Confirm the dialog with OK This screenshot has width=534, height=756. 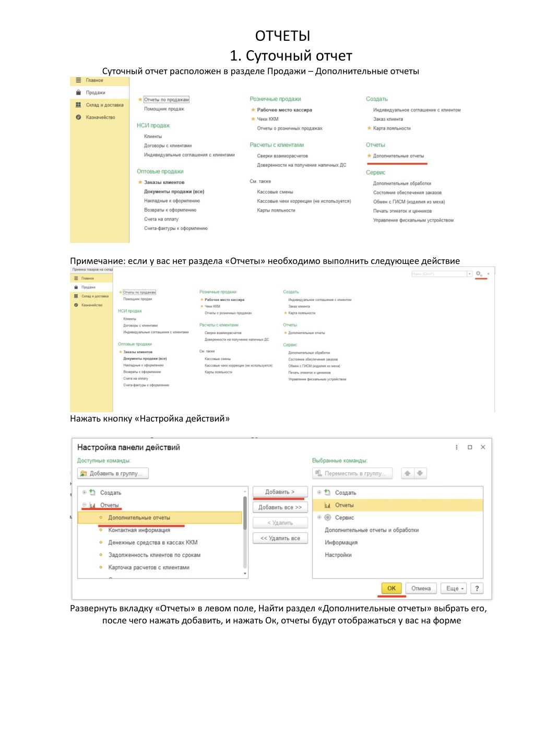391,588
